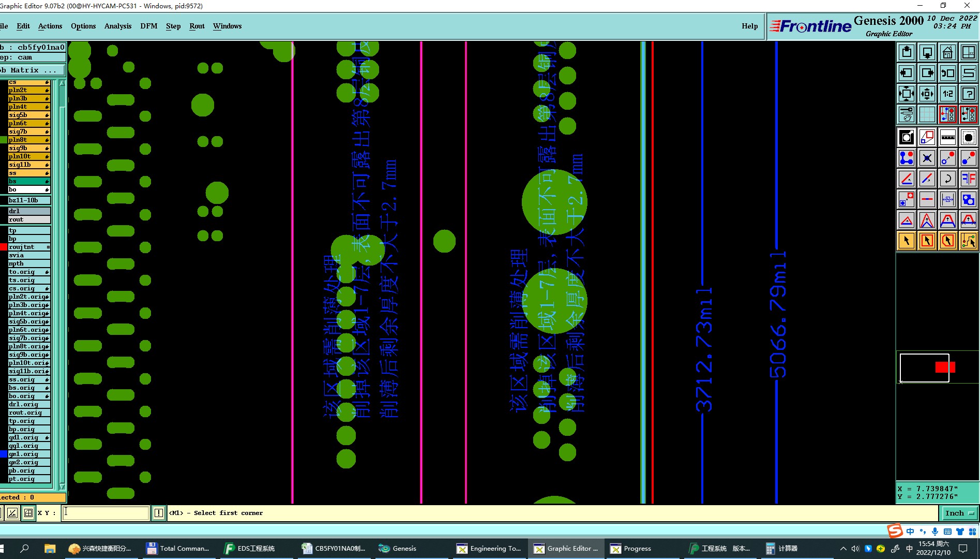Click the layer list scroll-up arrow
The height and width of the screenshot is (559, 980).
[x=62, y=83]
